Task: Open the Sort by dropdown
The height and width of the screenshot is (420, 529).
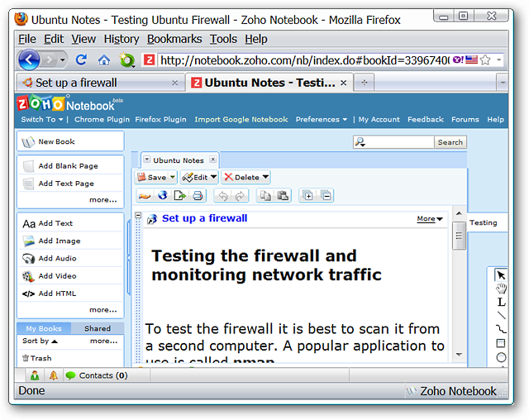Action: (40, 341)
